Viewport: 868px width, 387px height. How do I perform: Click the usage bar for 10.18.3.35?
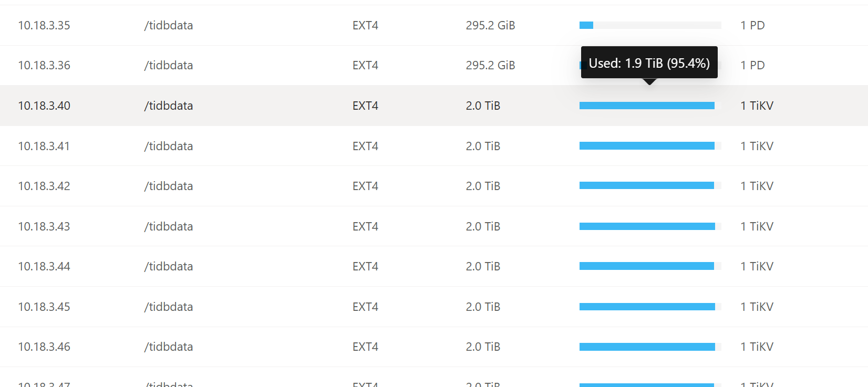650,25
